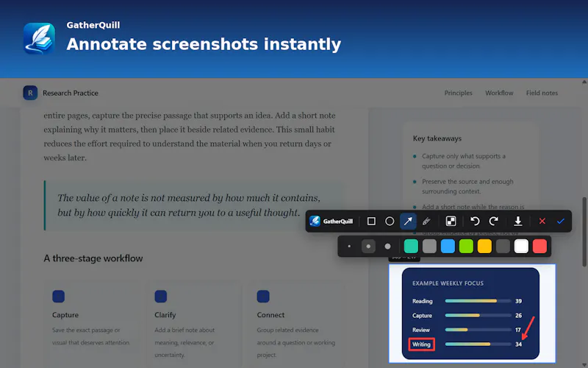Undo the last annotation
The image size is (588, 368).
(475, 222)
